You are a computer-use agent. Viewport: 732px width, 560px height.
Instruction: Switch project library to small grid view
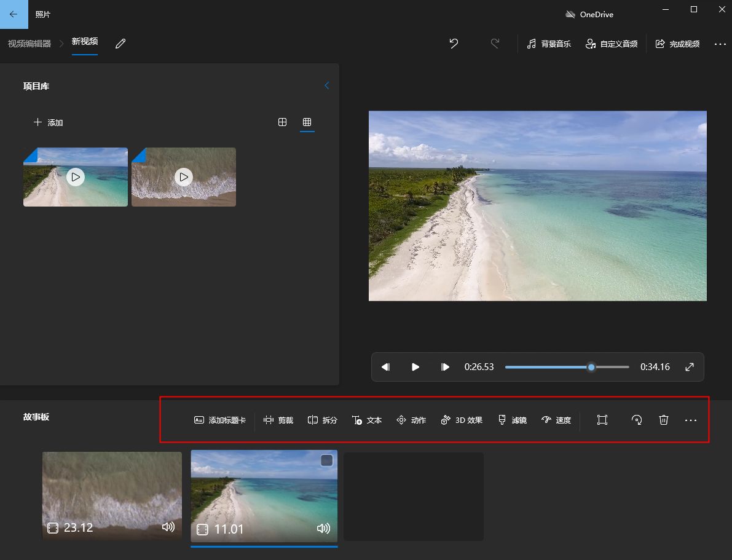pyautogui.click(x=307, y=122)
